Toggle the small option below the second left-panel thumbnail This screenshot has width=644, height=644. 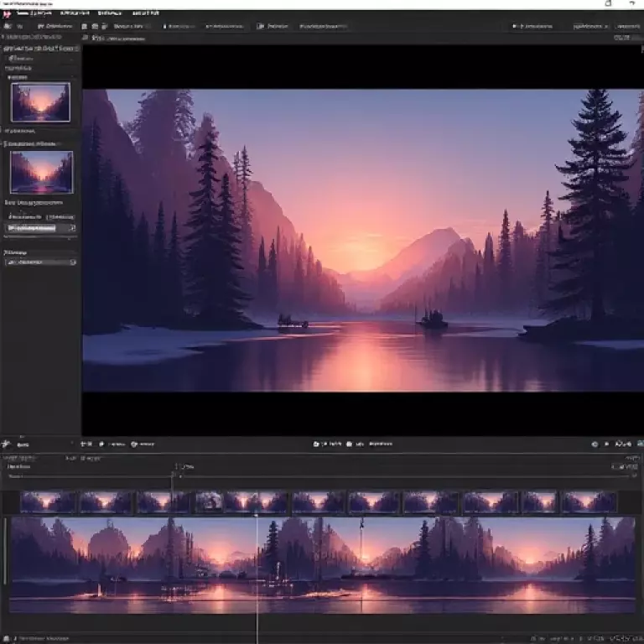tap(9, 203)
